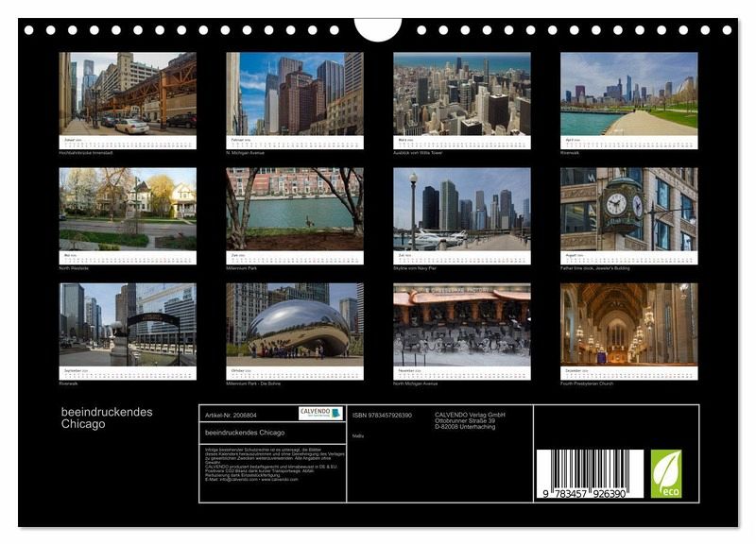Select the caption 'North Westside'
Viewport: 756px width, 545px height.
(74, 268)
